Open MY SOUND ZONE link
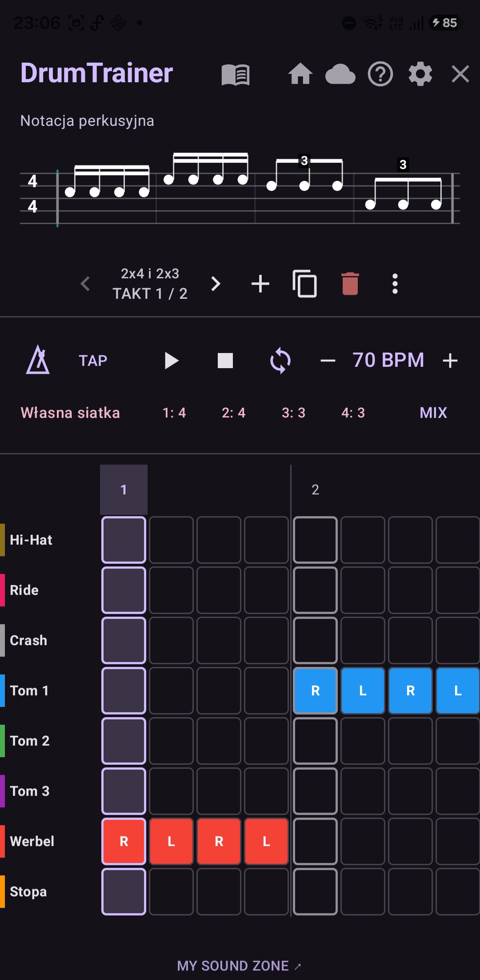Screen dimensions: 480x980 coord(239,966)
